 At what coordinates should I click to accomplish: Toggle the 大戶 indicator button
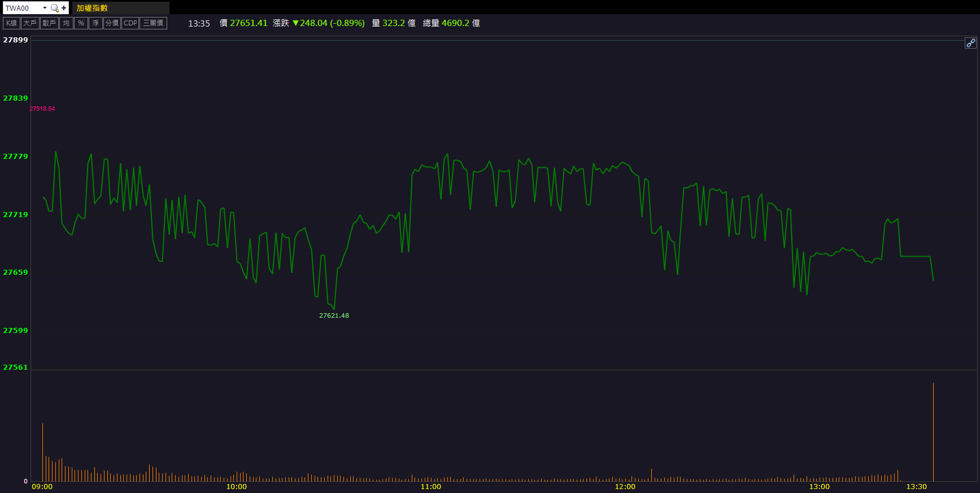point(30,23)
